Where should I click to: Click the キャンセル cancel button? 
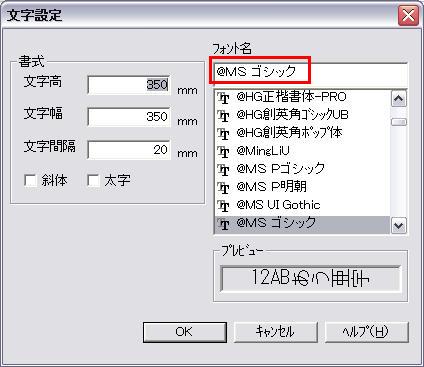pos(276,332)
